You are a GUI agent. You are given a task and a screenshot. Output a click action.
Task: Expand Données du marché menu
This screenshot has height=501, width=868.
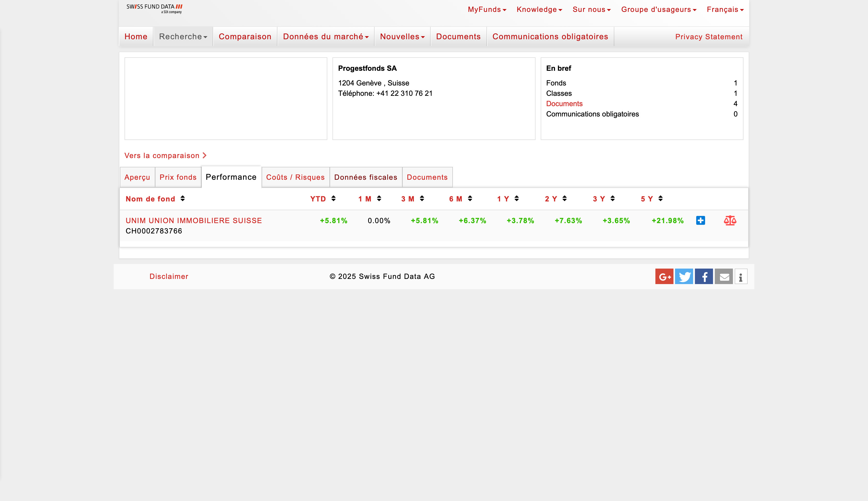point(326,36)
